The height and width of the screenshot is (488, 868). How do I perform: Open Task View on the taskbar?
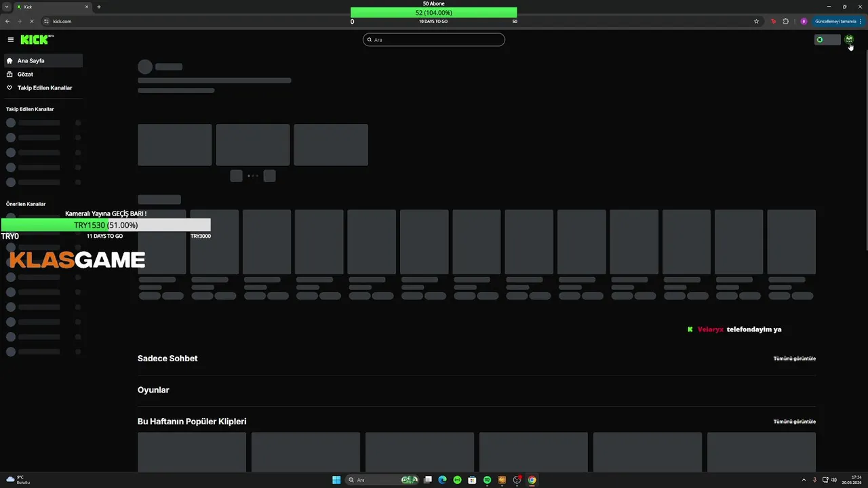click(x=428, y=480)
